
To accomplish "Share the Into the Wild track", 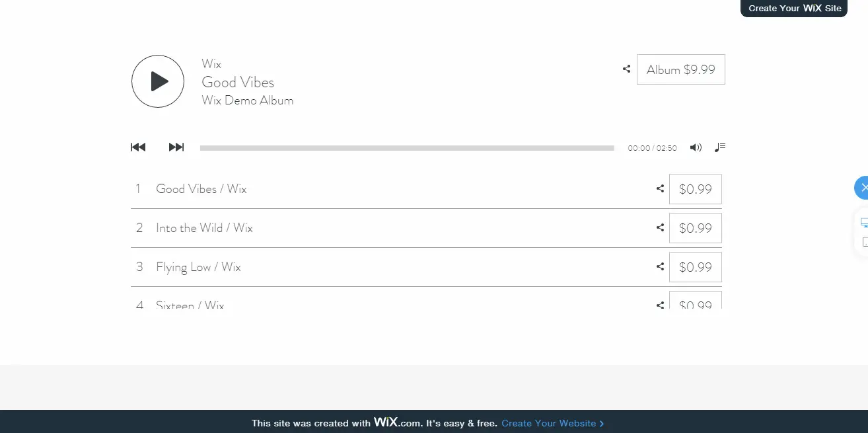I will (x=660, y=227).
